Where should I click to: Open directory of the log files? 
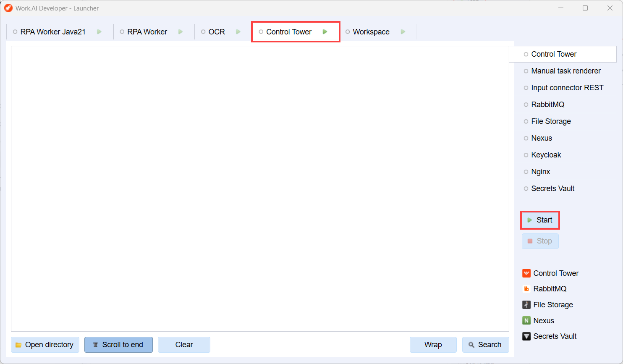pyautogui.click(x=45, y=345)
